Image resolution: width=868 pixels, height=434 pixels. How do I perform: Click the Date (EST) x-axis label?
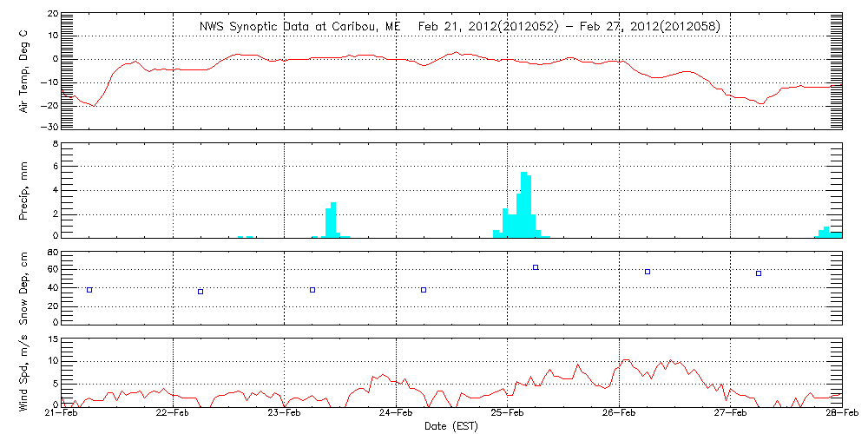452,425
